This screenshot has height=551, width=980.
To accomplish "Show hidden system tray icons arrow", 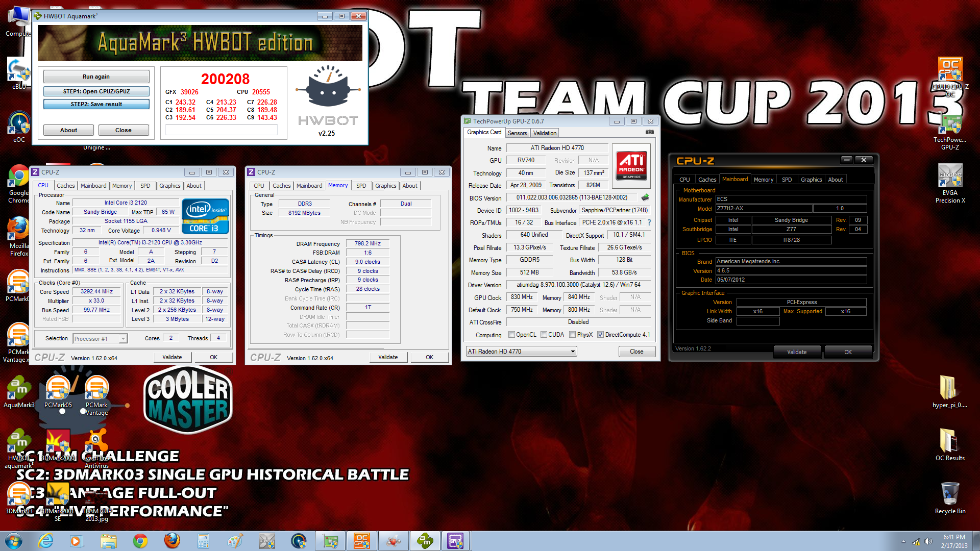I will [903, 541].
